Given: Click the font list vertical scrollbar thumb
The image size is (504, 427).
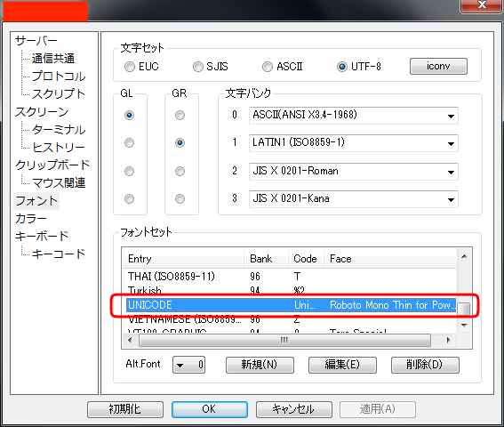Looking at the screenshot, I should pos(464,309).
